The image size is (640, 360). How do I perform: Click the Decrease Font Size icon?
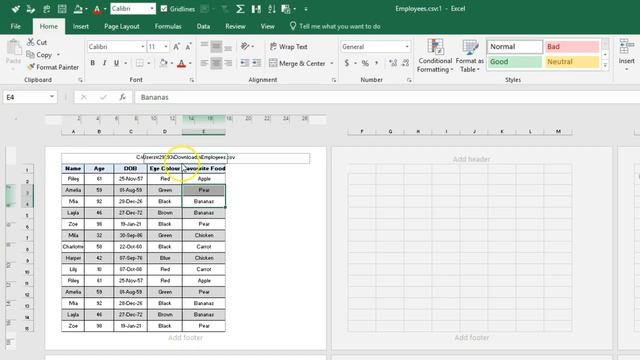tap(188, 47)
